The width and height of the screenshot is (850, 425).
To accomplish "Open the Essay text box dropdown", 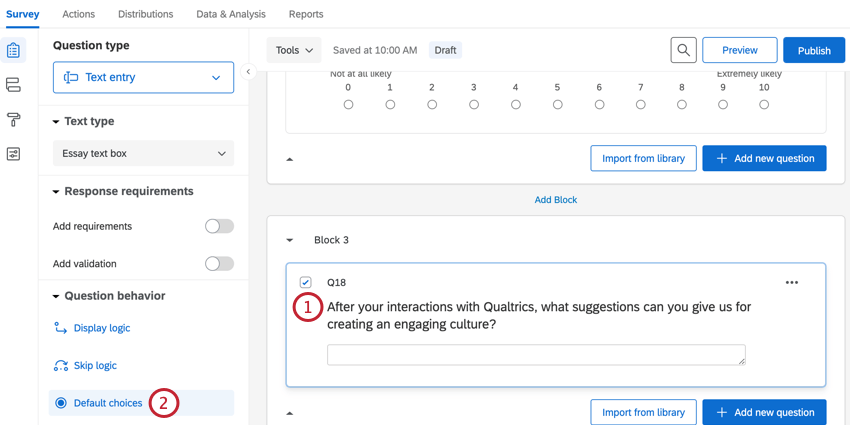I will (143, 154).
